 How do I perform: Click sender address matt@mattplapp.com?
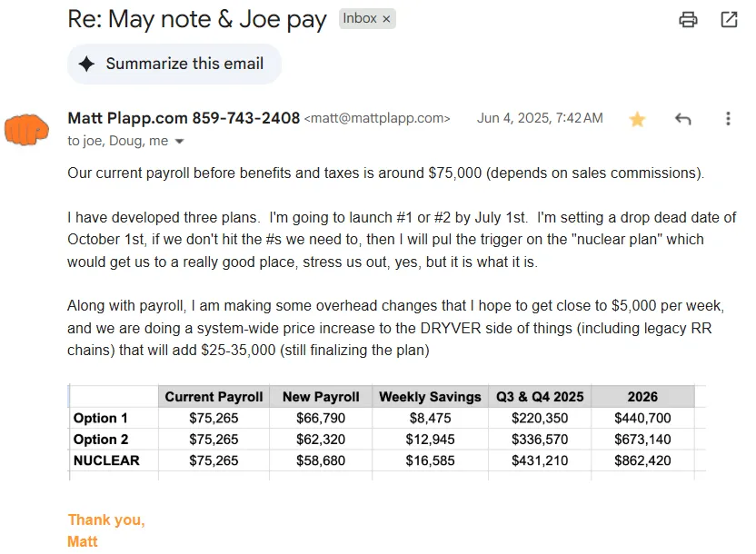(377, 119)
